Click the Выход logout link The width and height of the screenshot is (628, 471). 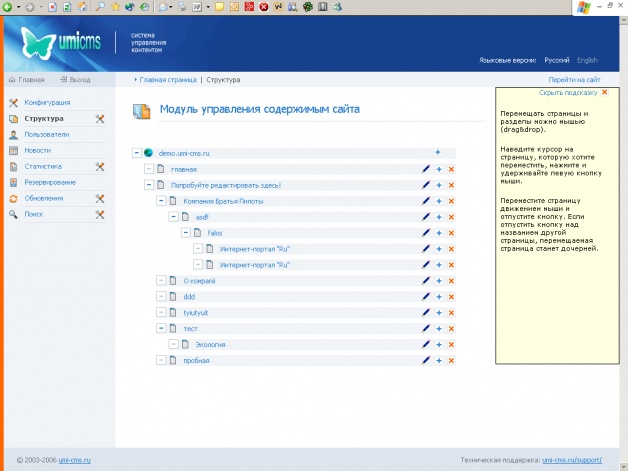(80, 78)
